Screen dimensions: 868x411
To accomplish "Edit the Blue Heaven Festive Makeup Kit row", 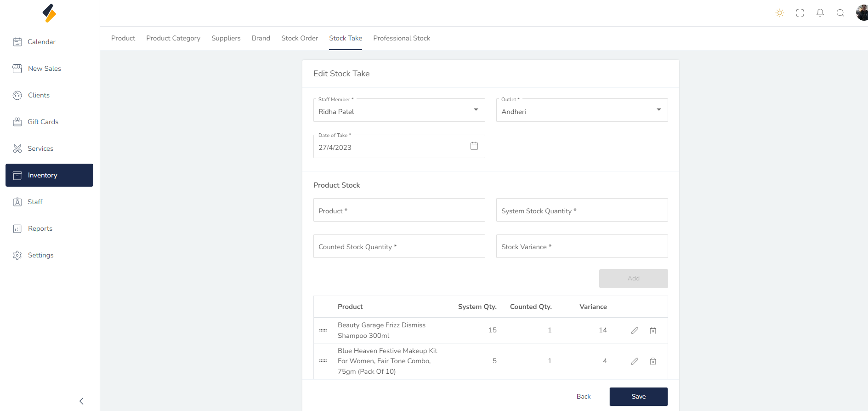I will [634, 361].
